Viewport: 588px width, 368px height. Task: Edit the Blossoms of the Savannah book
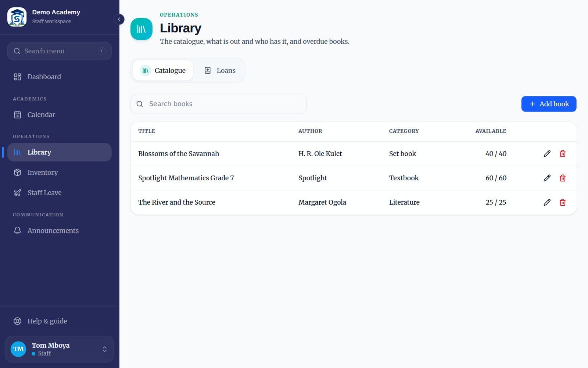[x=547, y=154]
